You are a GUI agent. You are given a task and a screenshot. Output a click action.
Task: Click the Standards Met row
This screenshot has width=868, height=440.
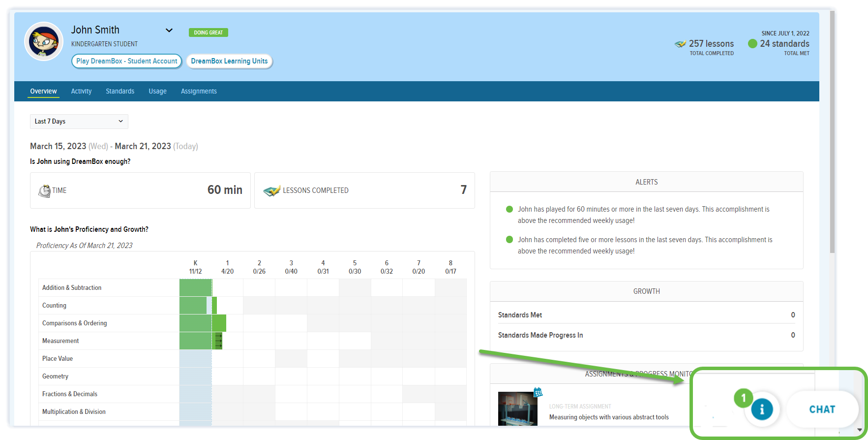coord(647,315)
